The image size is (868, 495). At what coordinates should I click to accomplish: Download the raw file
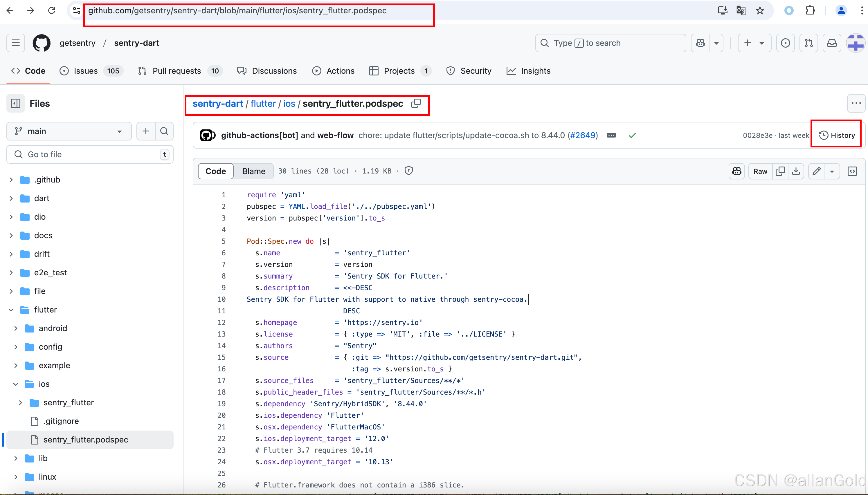point(795,171)
